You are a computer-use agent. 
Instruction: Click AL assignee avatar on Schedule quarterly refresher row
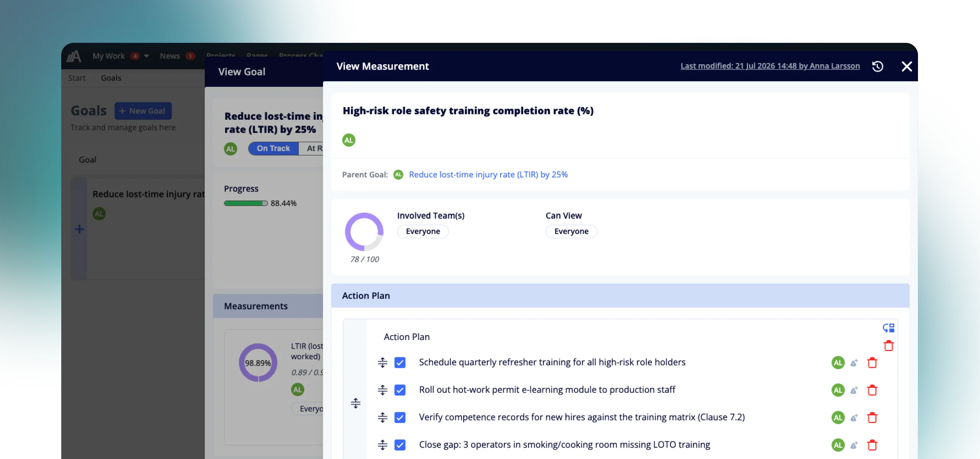(x=838, y=363)
